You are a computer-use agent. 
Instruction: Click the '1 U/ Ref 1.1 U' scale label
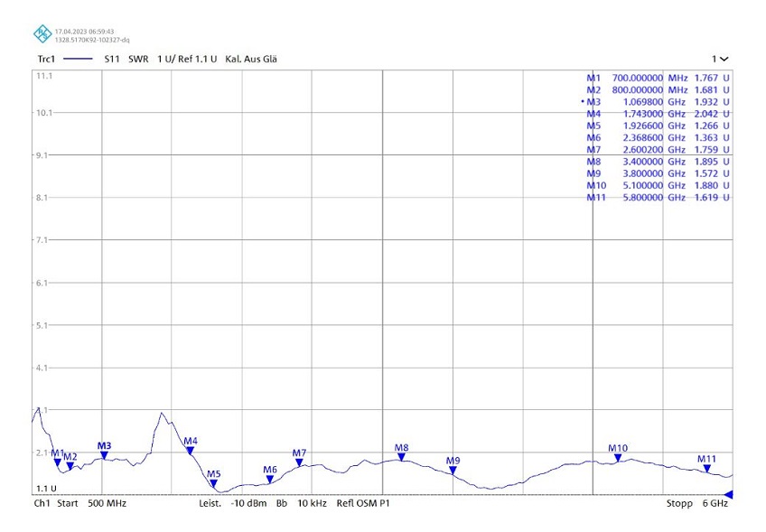click(x=187, y=59)
